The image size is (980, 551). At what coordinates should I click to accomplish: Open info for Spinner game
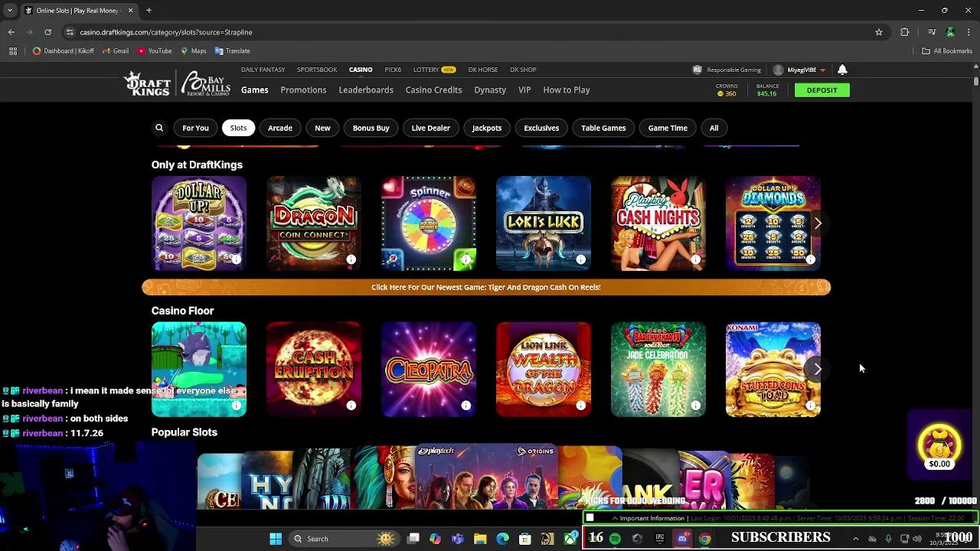pos(466,260)
